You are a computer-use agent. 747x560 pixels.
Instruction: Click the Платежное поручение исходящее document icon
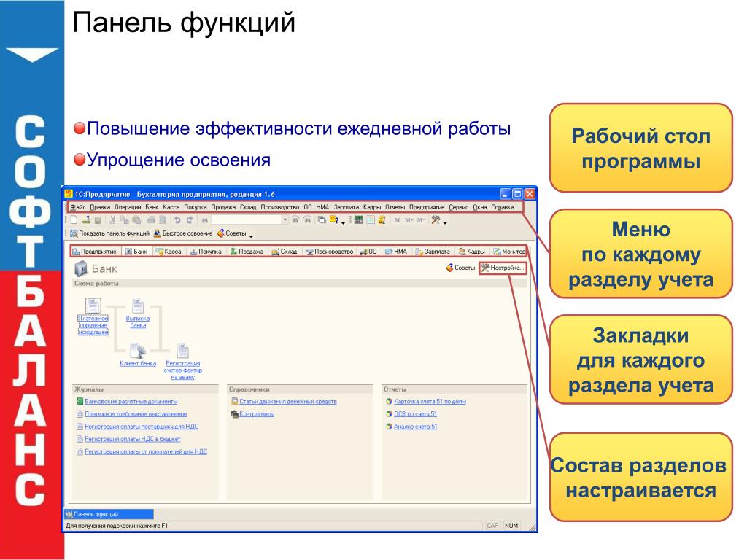click(x=93, y=306)
